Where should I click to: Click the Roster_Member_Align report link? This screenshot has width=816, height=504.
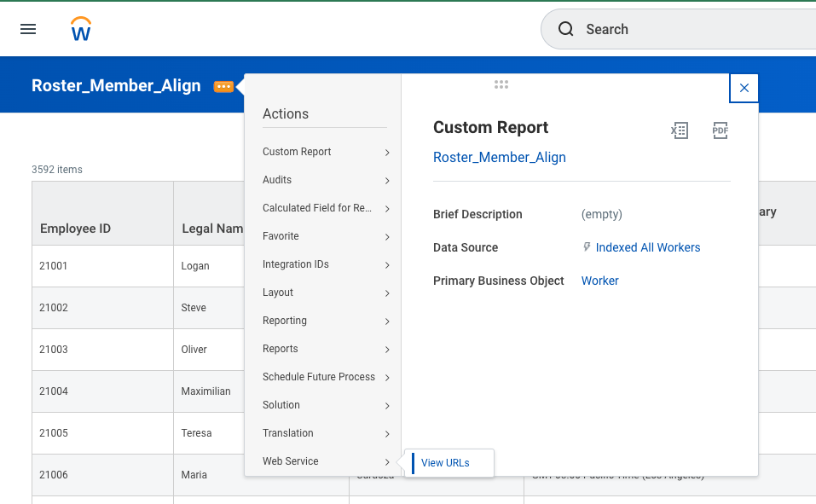499,157
